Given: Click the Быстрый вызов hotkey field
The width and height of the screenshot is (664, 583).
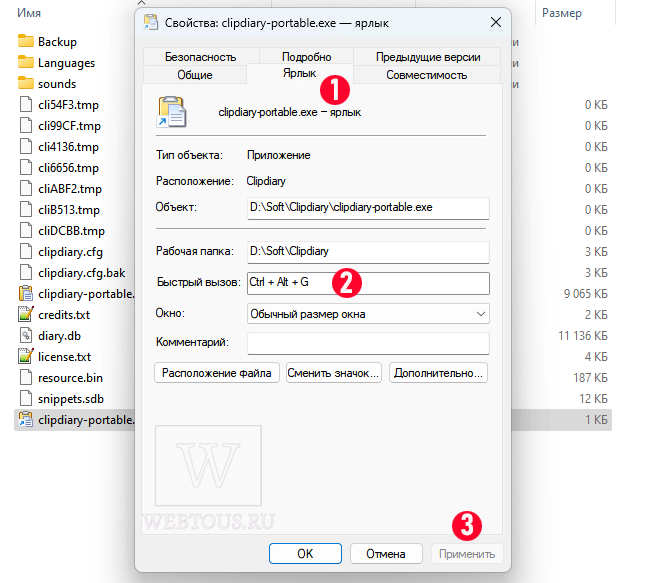Looking at the screenshot, I should 368,283.
